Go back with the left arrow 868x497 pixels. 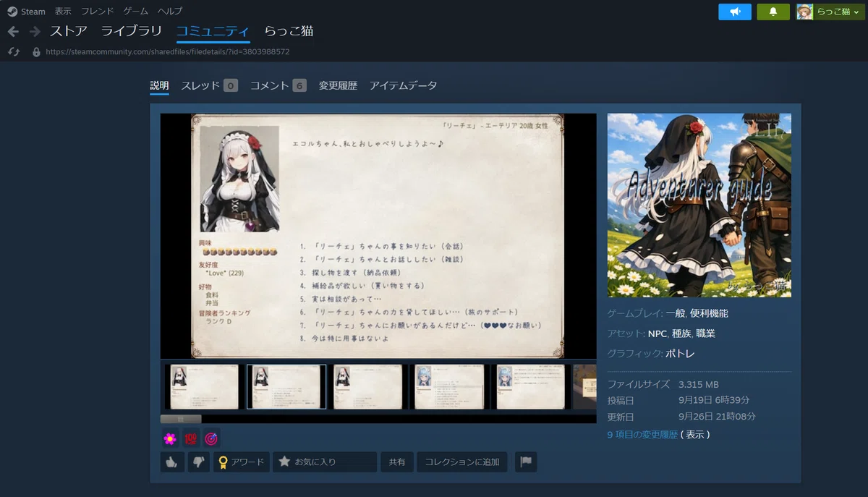click(x=13, y=31)
